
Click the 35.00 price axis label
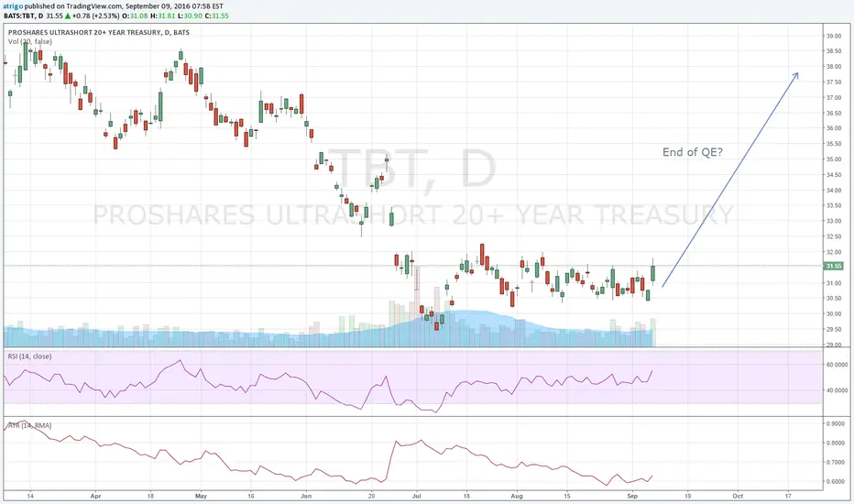(834, 159)
